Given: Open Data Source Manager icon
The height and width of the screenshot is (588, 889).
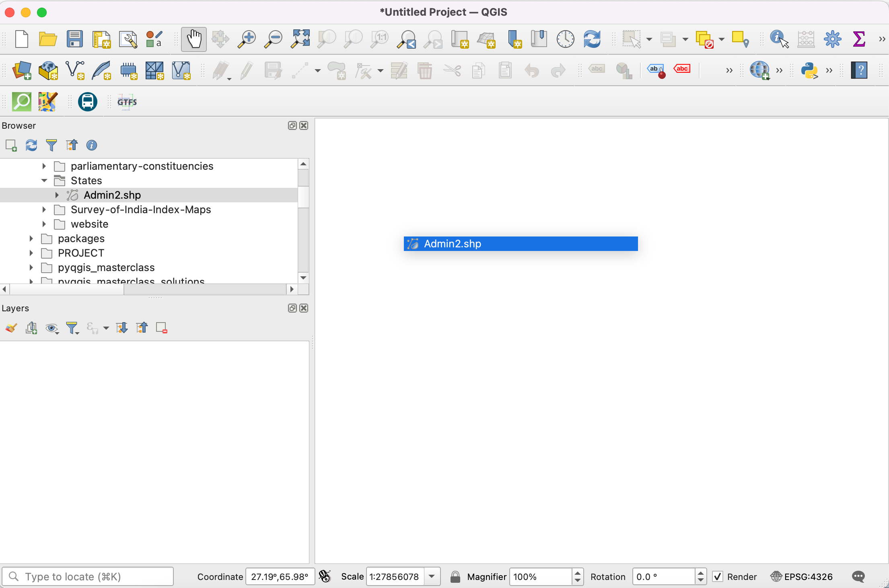Looking at the screenshot, I should [x=22, y=70].
